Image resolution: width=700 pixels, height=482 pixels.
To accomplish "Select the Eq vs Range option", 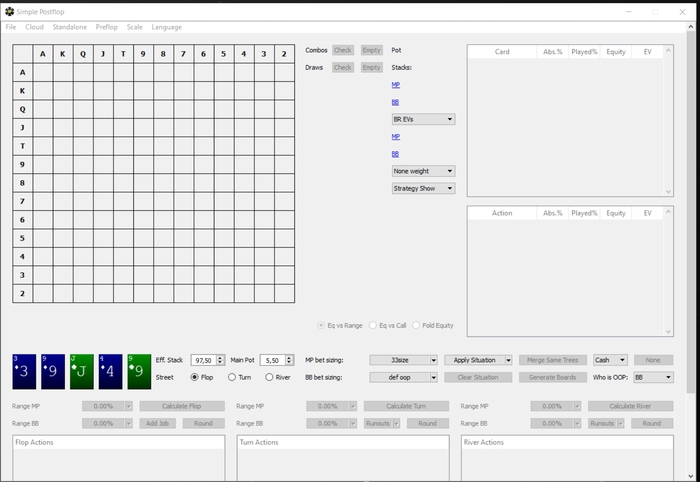I will click(321, 325).
